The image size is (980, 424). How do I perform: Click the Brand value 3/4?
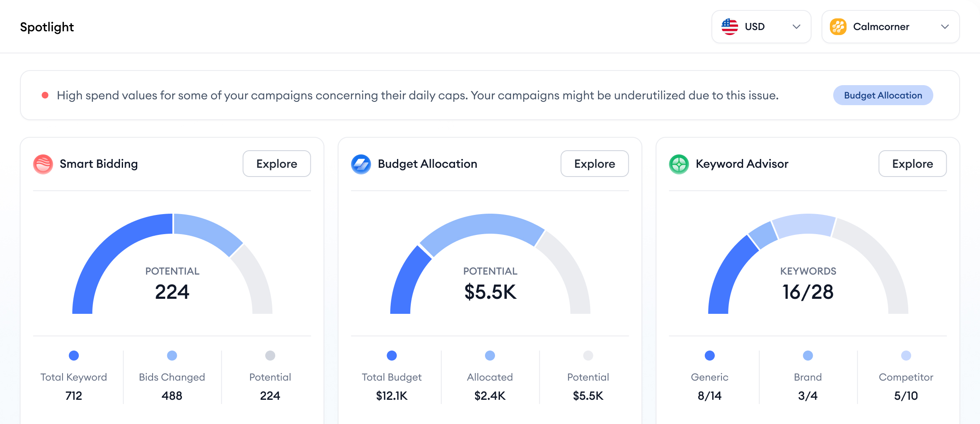pyautogui.click(x=808, y=396)
